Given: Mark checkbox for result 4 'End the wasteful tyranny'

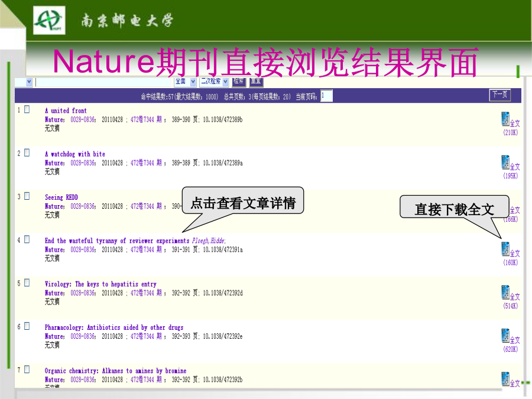Looking at the screenshot, I should (27, 239).
